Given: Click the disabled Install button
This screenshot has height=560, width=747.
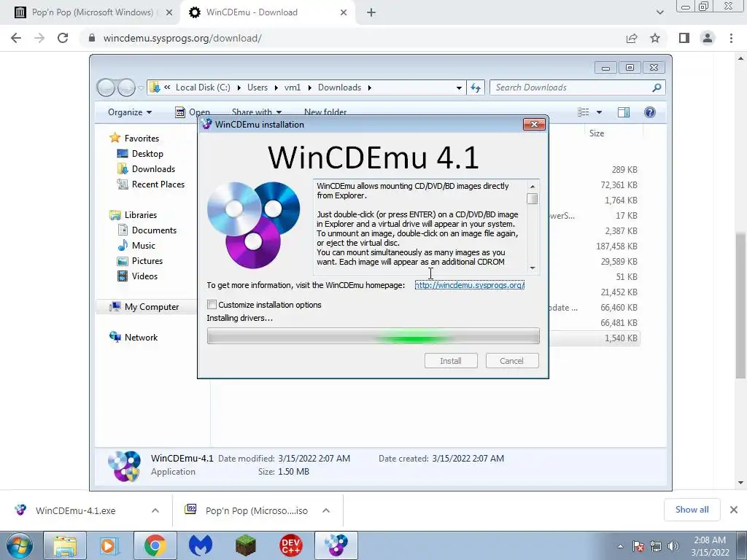Looking at the screenshot, I should [451, 360].
